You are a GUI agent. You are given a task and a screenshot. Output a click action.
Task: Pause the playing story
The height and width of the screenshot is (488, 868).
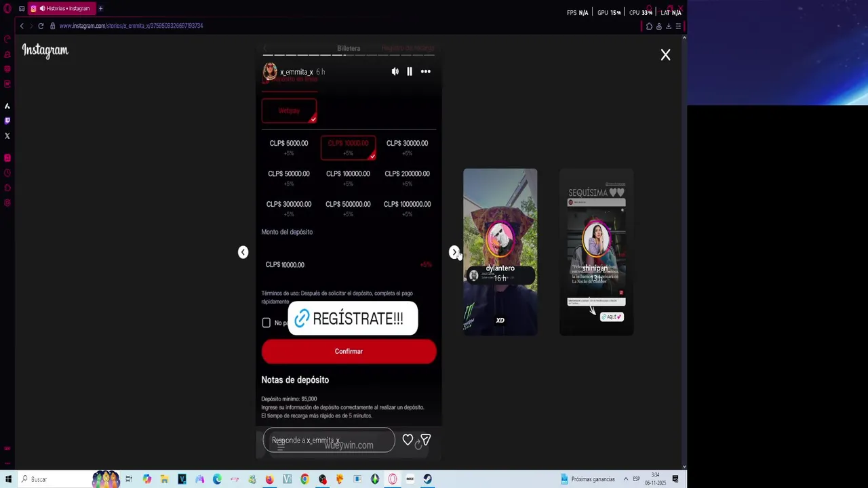coord(410,71)
